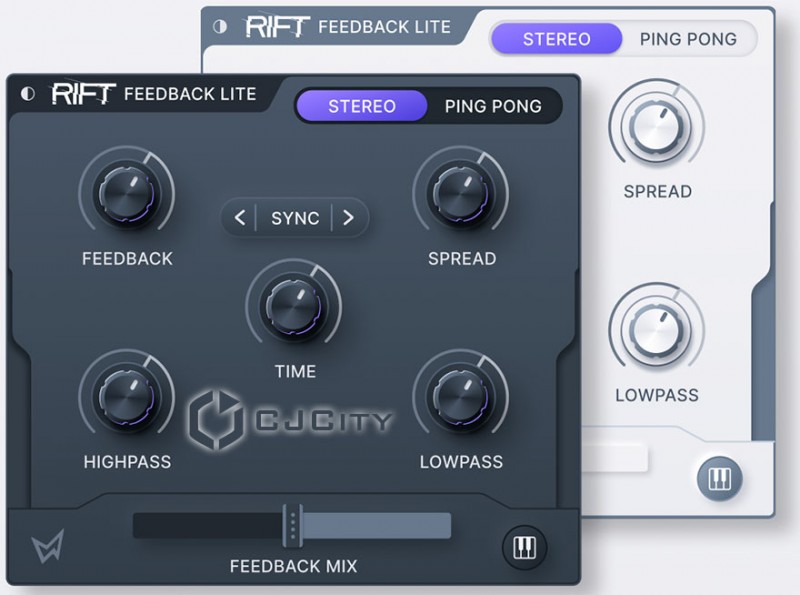Toggle dark/light theme icon in dark window
The width and height of the screenshot is (800, 595).
(x=28, y=93)
